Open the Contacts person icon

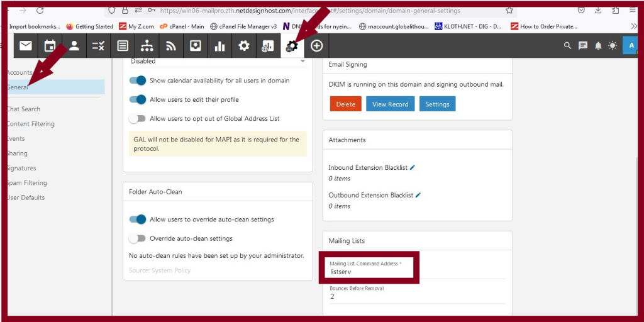pyautogui.click(x=74, y=46)
